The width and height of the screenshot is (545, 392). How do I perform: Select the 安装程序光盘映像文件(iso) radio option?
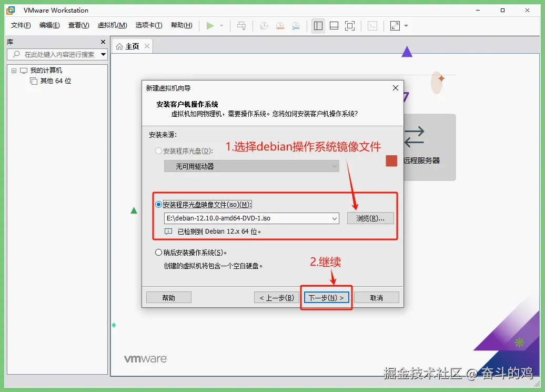click(158, 204)
